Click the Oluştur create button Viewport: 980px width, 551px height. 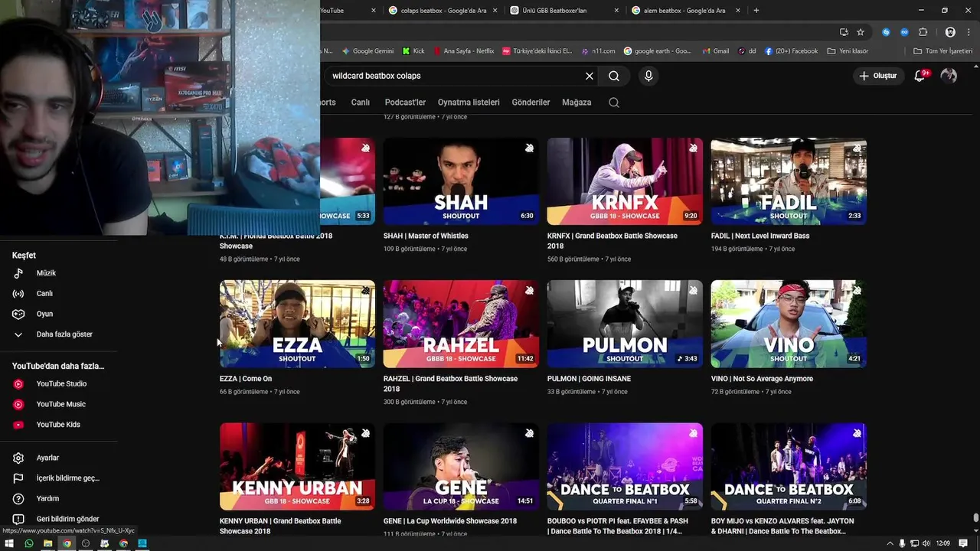click(x=877, y=76)
